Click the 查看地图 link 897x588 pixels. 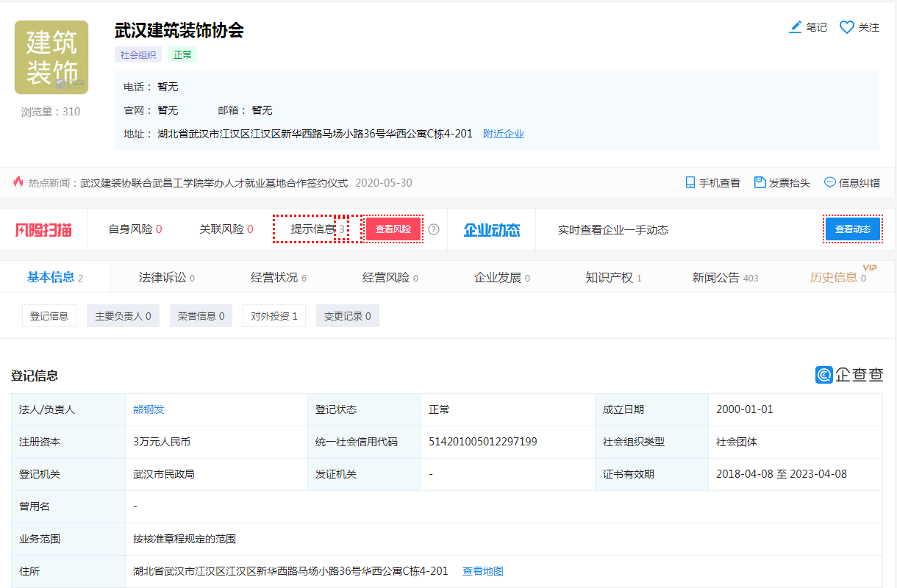coord(482,571)
